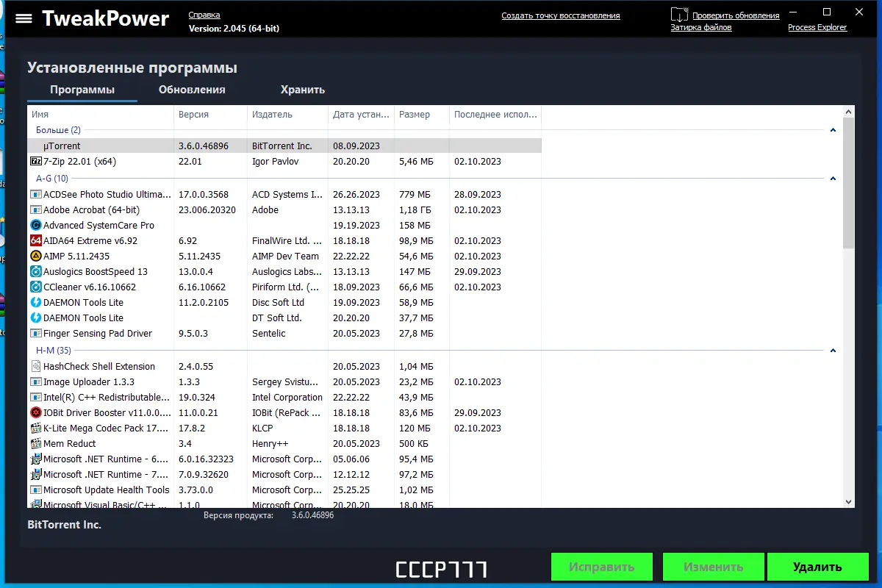Collapse the A-G (10) group
Viewport: 882px width, 588px height.
(833, 179)
